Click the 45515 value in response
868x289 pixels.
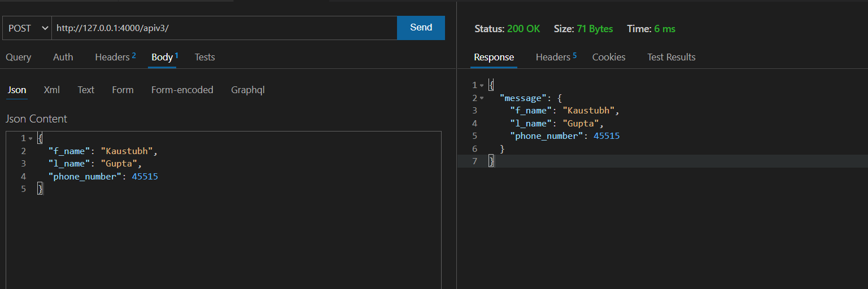click(x=607, y=136)
